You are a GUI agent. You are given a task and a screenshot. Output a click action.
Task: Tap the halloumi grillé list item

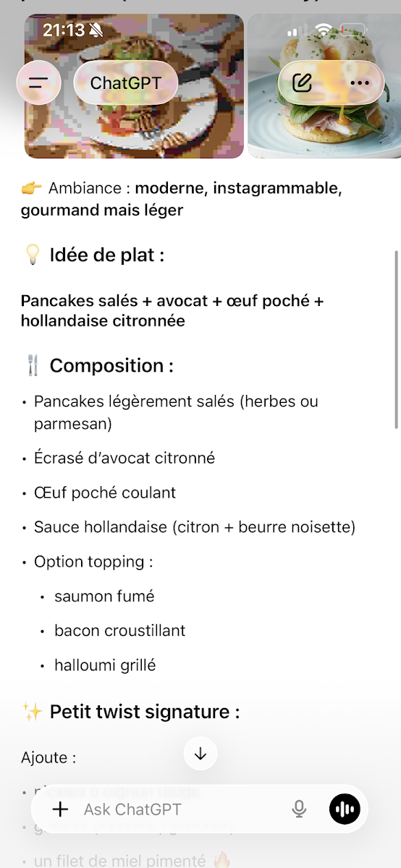tap(105, 665)
